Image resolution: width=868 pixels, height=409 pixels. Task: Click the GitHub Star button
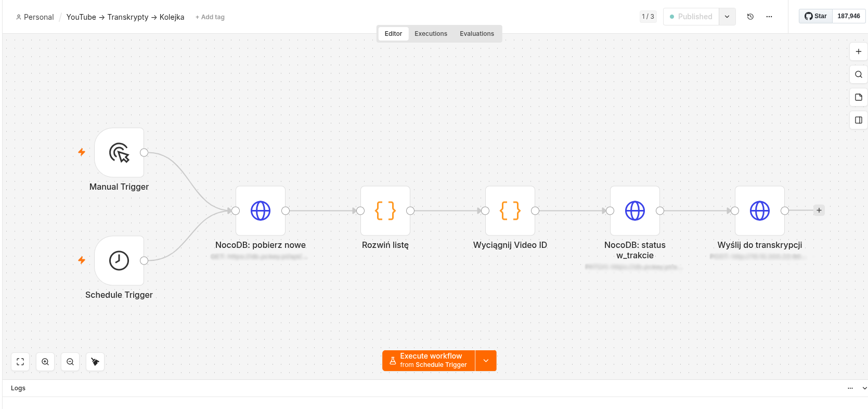point(816,16)
